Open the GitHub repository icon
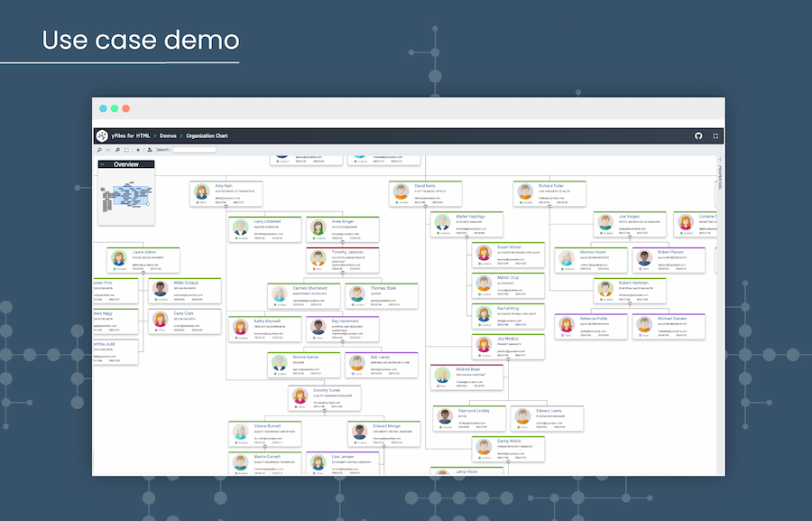The width and height of the screenshot is (812, 521). point(698,135)
